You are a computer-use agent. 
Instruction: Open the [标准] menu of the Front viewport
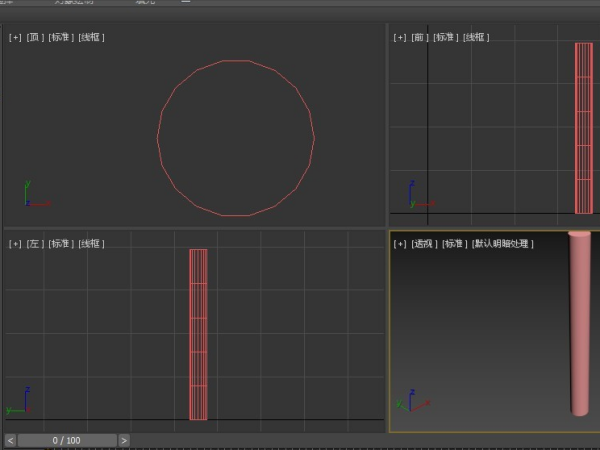[x=446, y=37]
